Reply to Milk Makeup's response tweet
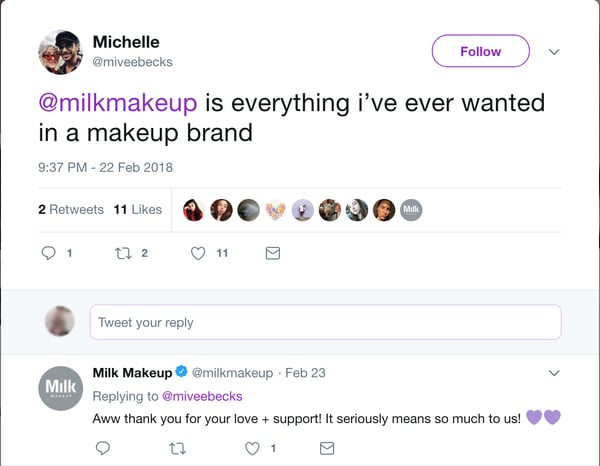The width and height of the screenshot is (600, 466). (103, 449)
